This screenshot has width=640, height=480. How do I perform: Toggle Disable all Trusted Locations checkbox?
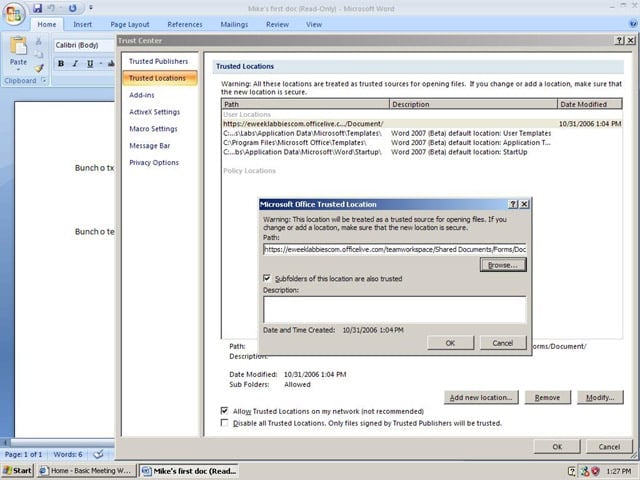(224, 423)
